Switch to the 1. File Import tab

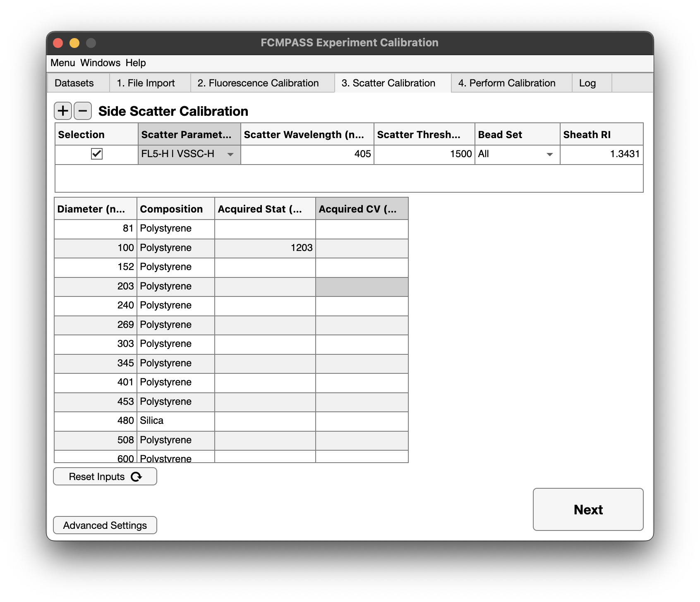click(150, 83)
